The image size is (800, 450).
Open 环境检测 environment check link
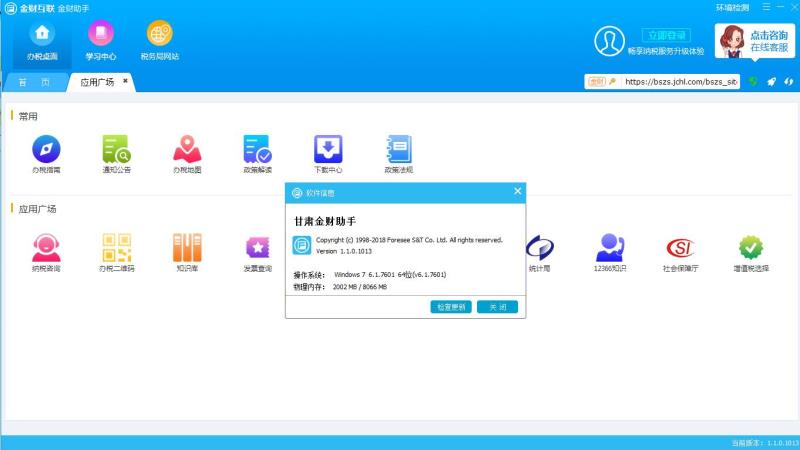[x=733, y=8]
